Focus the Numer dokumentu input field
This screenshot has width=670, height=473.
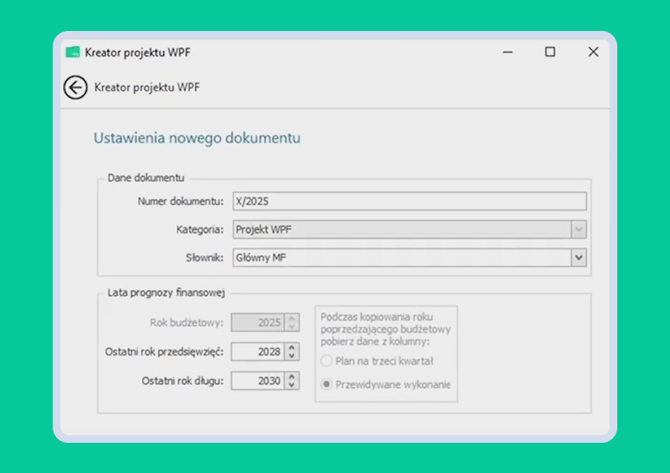[x=408, y=202]
